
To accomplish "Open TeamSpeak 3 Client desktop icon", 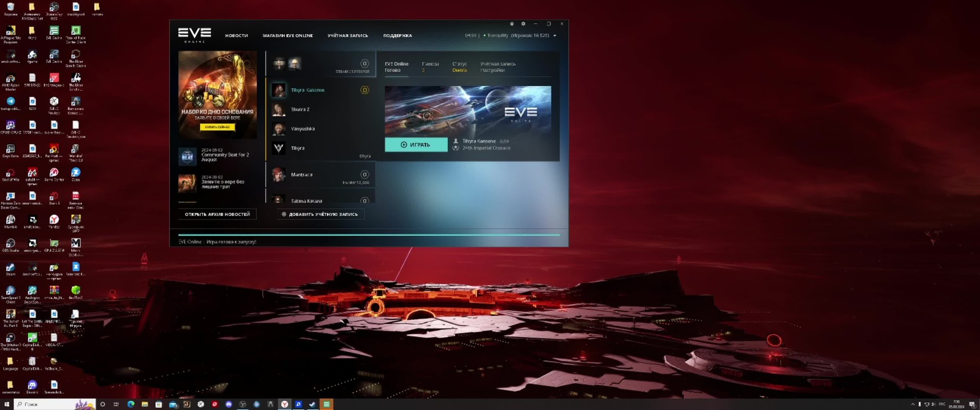I will click(x=11, y=294).
